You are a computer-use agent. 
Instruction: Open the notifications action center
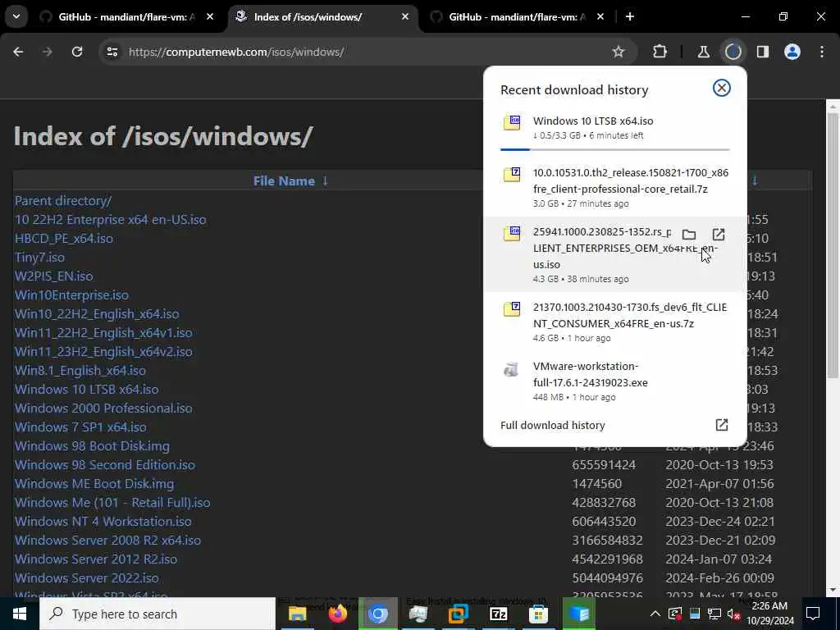813,614
